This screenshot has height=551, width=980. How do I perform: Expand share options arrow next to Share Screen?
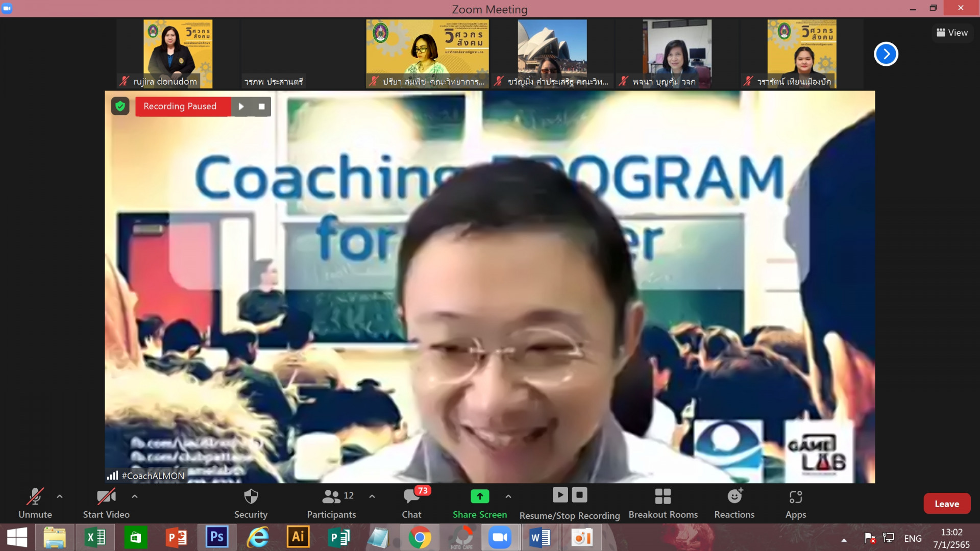[x=508, y=496]
